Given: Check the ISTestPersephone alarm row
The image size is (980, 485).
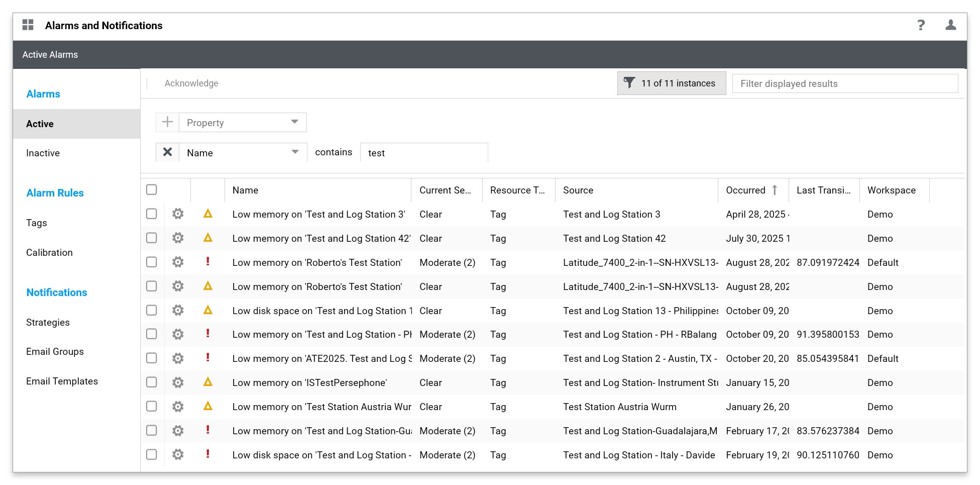Looking at the screenshot, I should 152,382.
